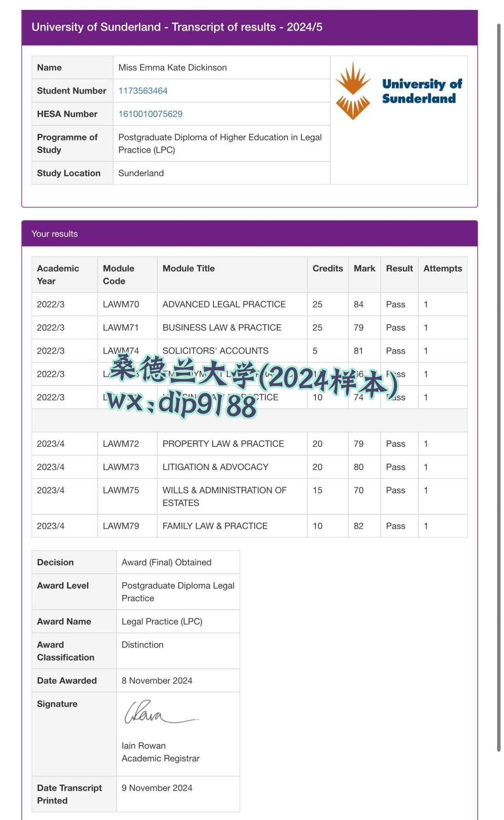Click the 'Study Location' value Sunderland

(141, 173)
